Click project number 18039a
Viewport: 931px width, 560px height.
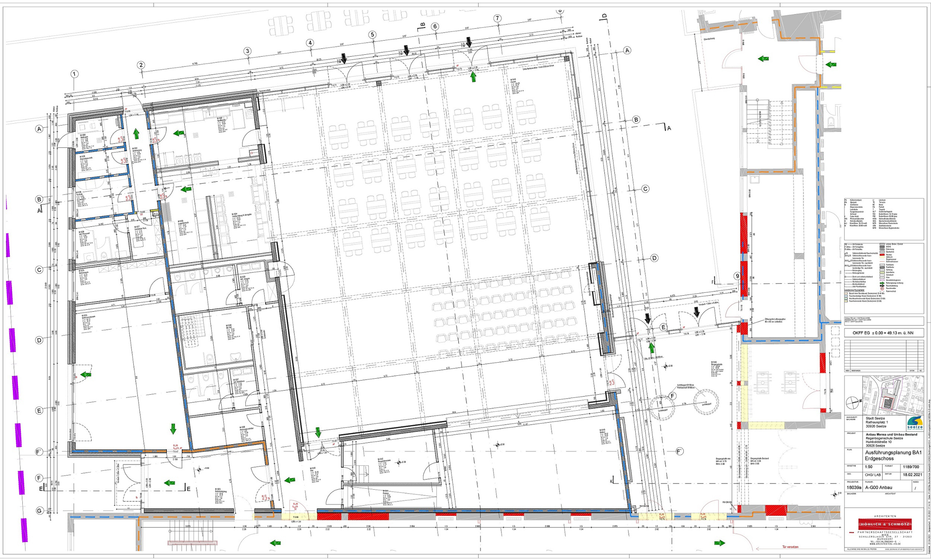coord(854,487)
